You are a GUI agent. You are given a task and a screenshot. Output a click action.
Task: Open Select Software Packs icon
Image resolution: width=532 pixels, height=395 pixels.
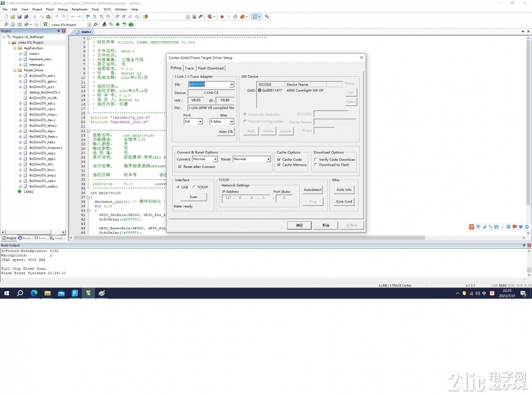pos(124,24)
